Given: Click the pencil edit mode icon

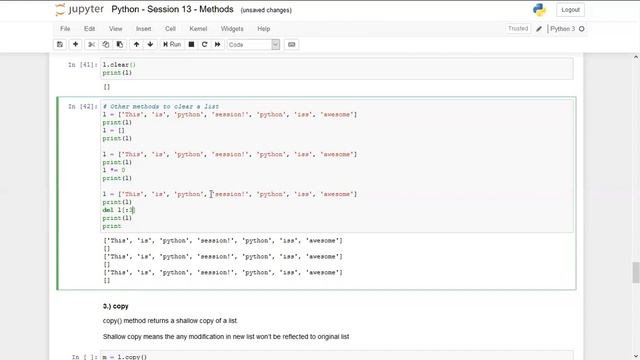Looking at the screenshot, I should pyautogui.click(x=539, y=29).
